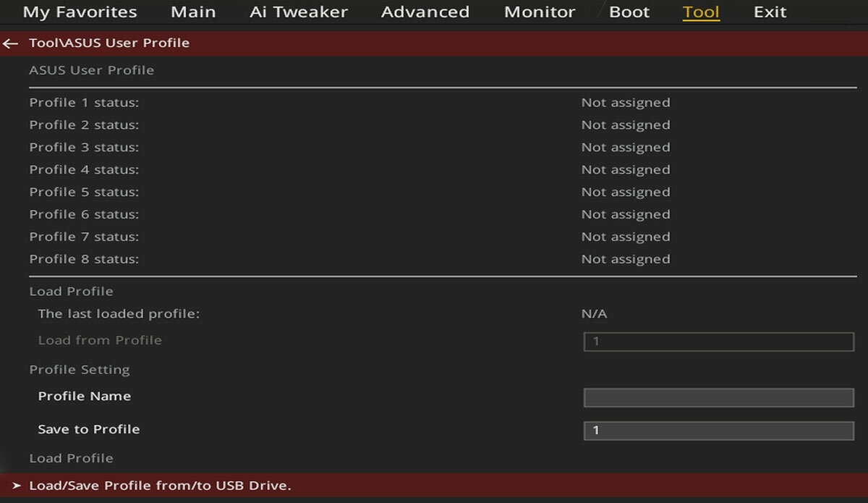This screenshot has width=868, height=503.
Task: Click Not assigned value for Profile 1
Action: tap(626, 103)
